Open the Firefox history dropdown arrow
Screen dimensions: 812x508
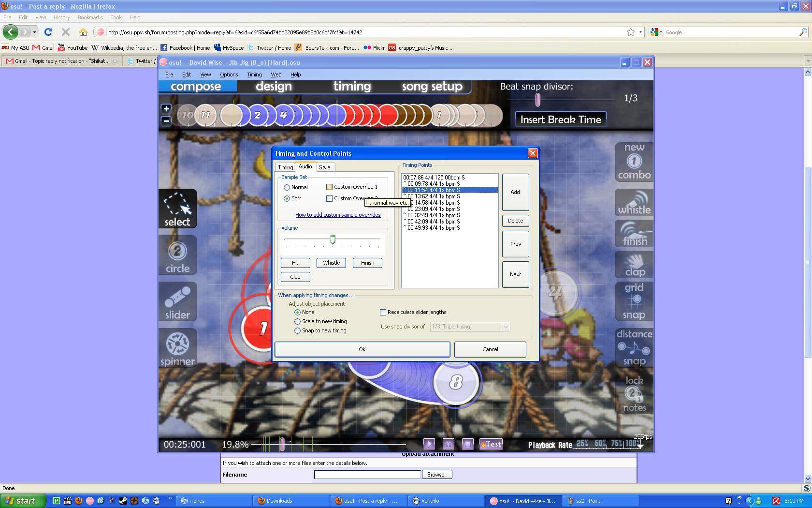[x=34, y=32]
